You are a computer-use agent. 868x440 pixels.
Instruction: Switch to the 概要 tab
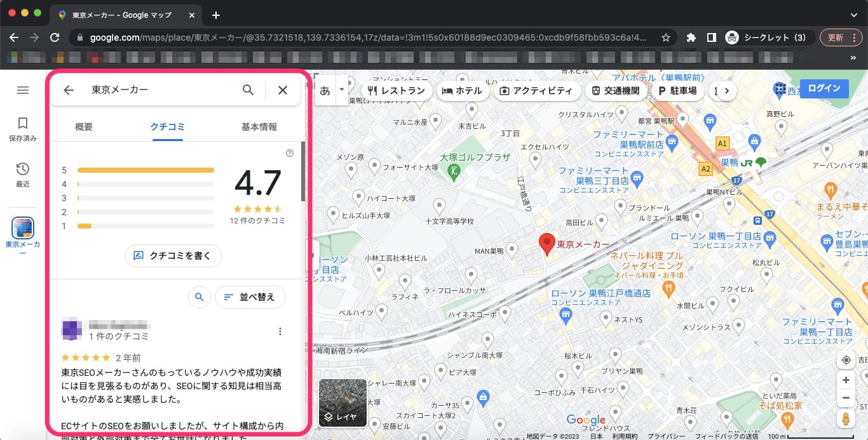click(84, 127)
